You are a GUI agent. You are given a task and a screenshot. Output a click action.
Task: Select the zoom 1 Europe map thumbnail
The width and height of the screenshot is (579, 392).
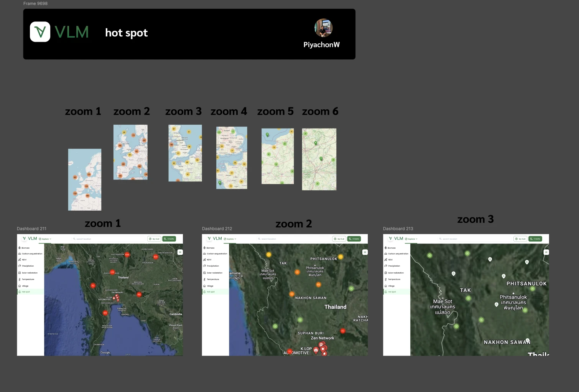[85, 180]
